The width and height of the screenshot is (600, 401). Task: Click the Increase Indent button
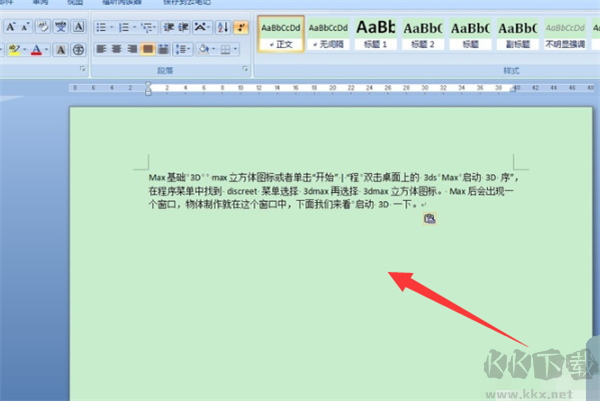coord(183,27)
